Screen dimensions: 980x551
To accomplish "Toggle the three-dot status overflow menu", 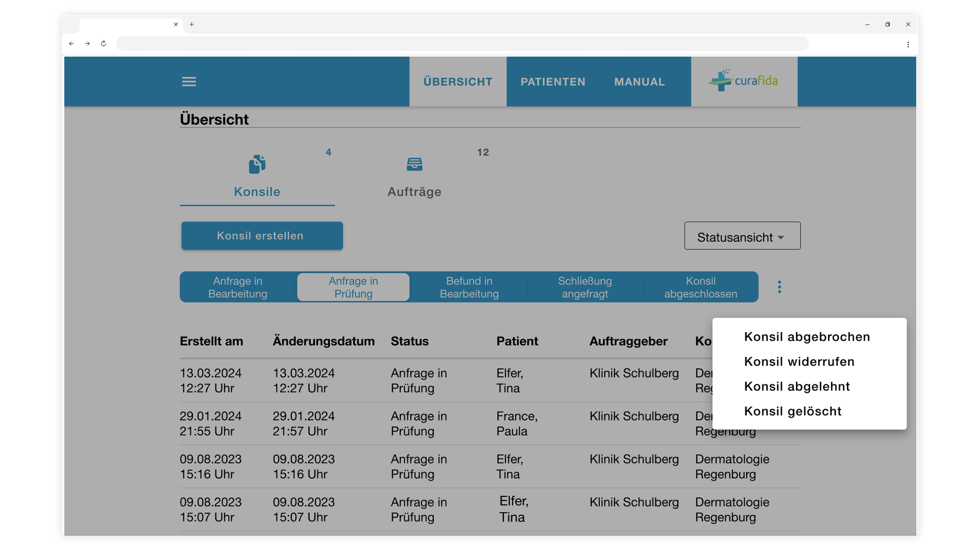I will click(x=779, y=287).
